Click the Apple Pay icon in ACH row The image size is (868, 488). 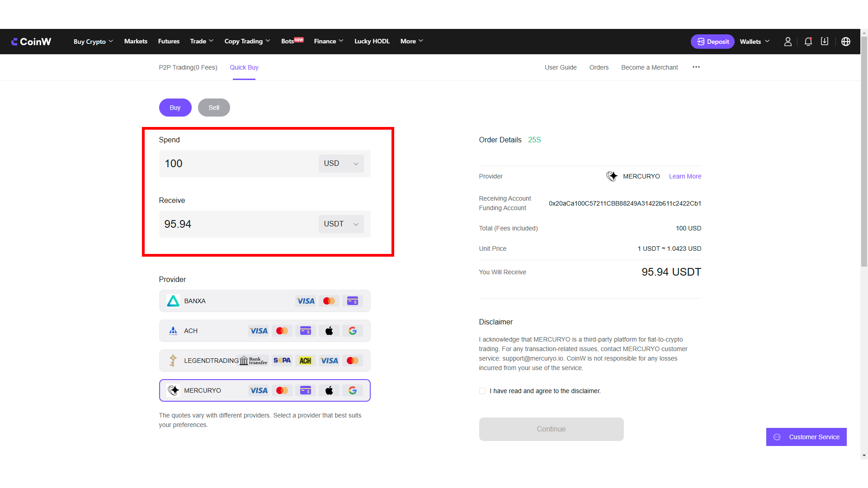[x=329, y=331]
